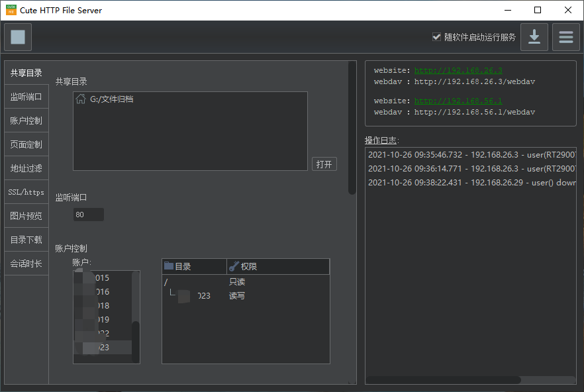Viewport: 584px width, 392px height.
Task: Click the Cute HTTP File Server titlebar icon
Action: pyautogui.click(x=10, y=10)
